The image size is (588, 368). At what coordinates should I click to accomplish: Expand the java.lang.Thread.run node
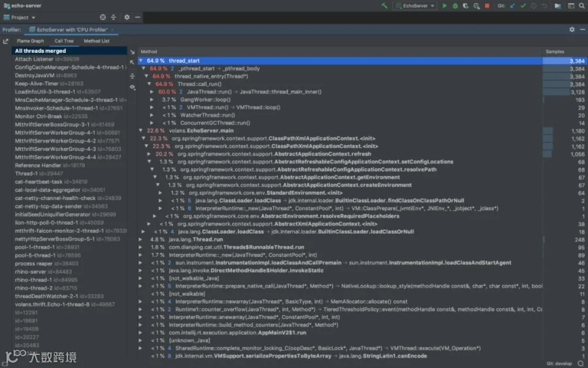(x=140, y=239)
